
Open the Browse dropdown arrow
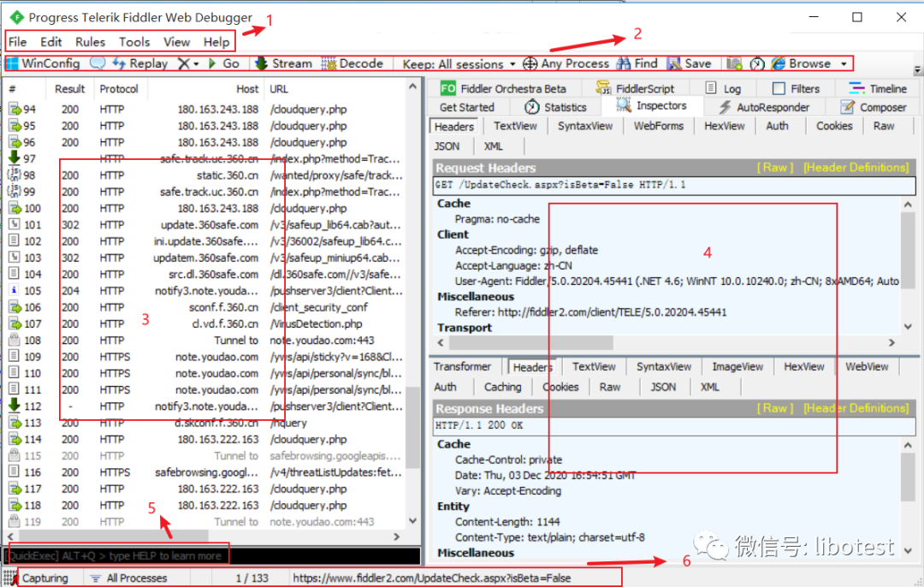[844, 63]
